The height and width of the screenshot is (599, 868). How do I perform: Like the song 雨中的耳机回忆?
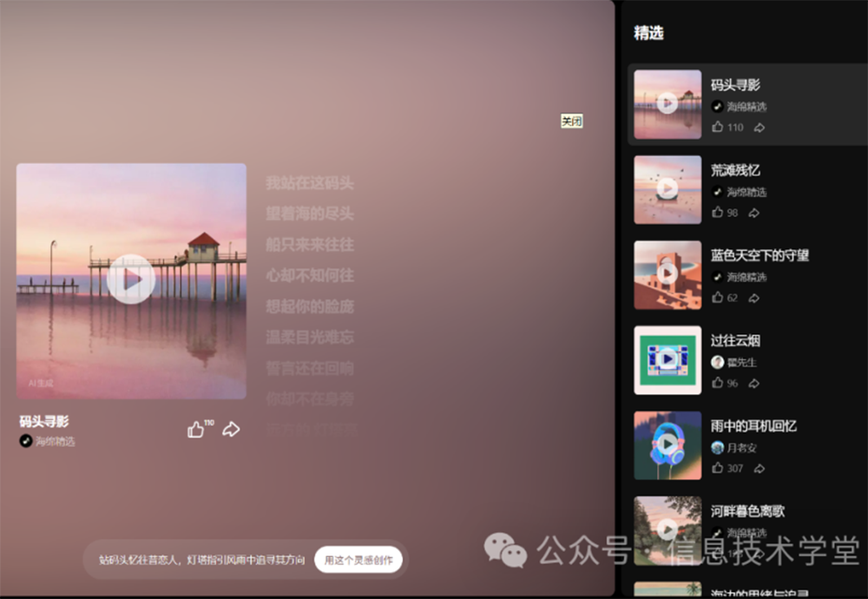718,468
